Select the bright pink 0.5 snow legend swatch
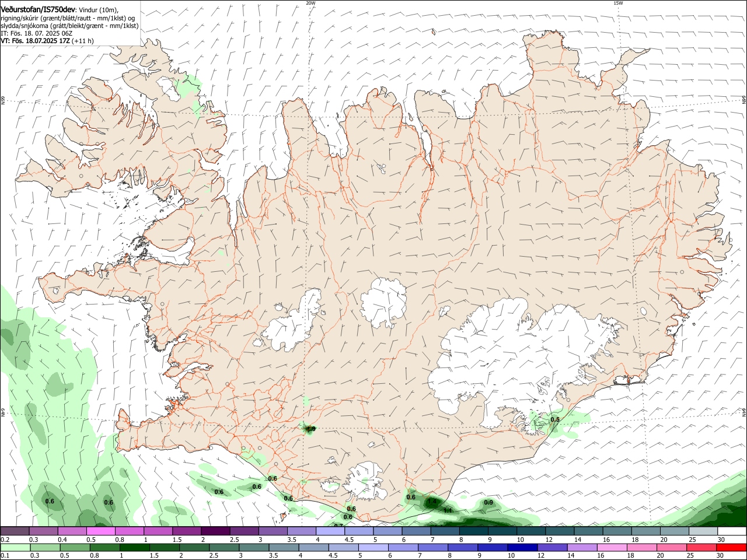747x560 pixels. pos(100,531)
